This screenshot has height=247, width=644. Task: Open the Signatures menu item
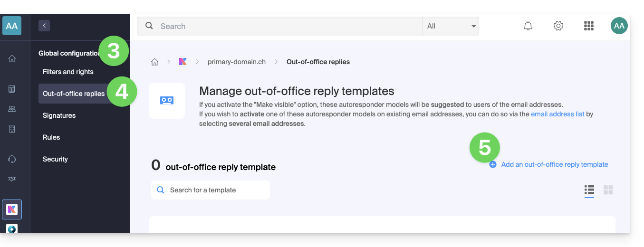pyautogui.click(x=59, y=115)
